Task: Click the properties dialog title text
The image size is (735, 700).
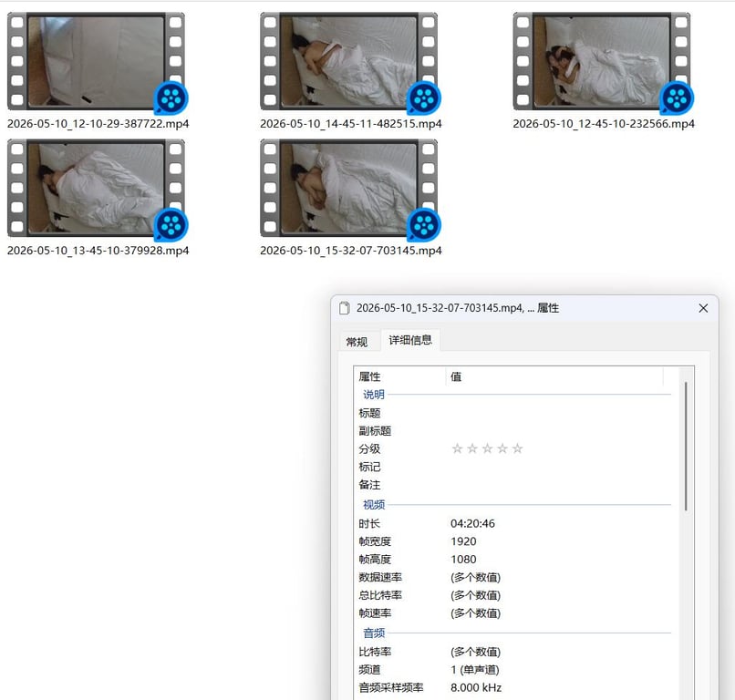Action: tap(458, 308)
